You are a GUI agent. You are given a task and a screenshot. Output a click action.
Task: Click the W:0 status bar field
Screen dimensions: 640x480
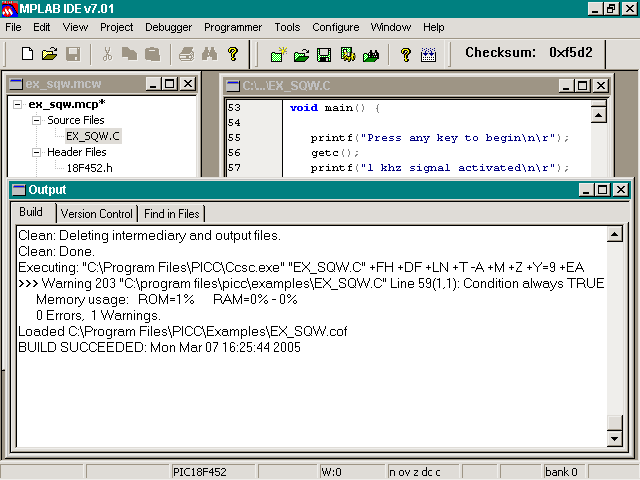(352, 472)
